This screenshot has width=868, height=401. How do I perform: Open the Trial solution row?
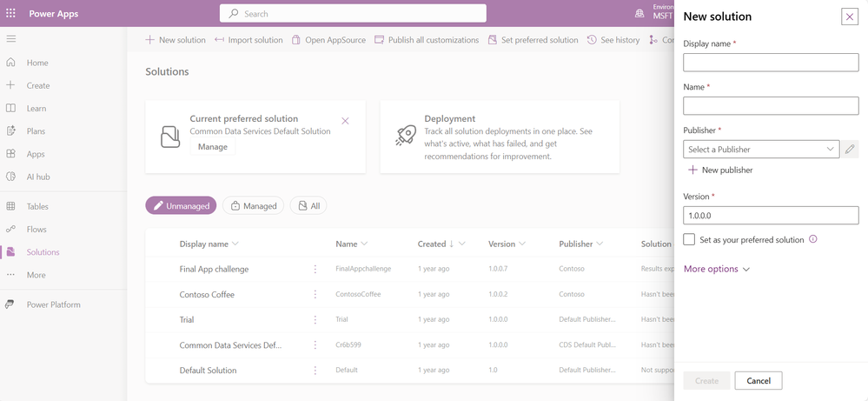pyautogui.click(x=187, y=319)
